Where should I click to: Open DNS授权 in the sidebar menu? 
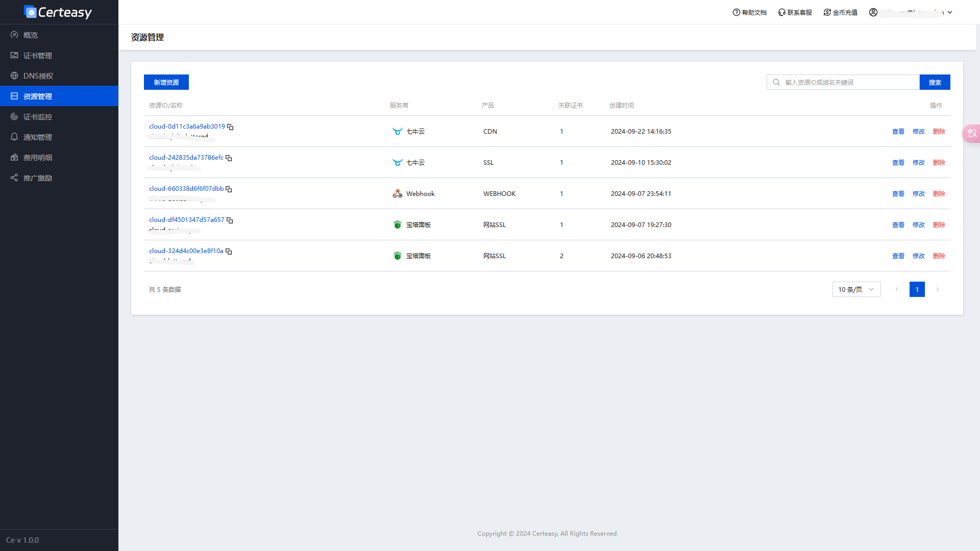click(x=59, y=76)
